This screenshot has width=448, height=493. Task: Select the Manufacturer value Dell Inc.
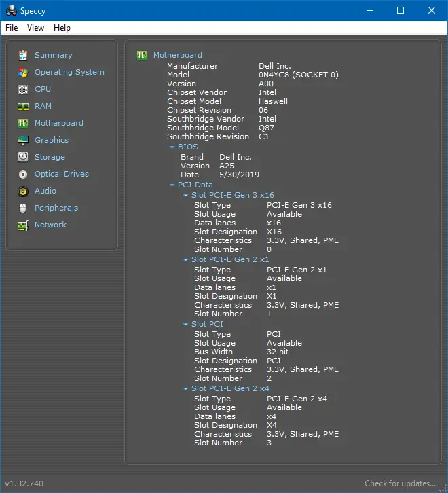pyautogui.click(x=275, y=66)
